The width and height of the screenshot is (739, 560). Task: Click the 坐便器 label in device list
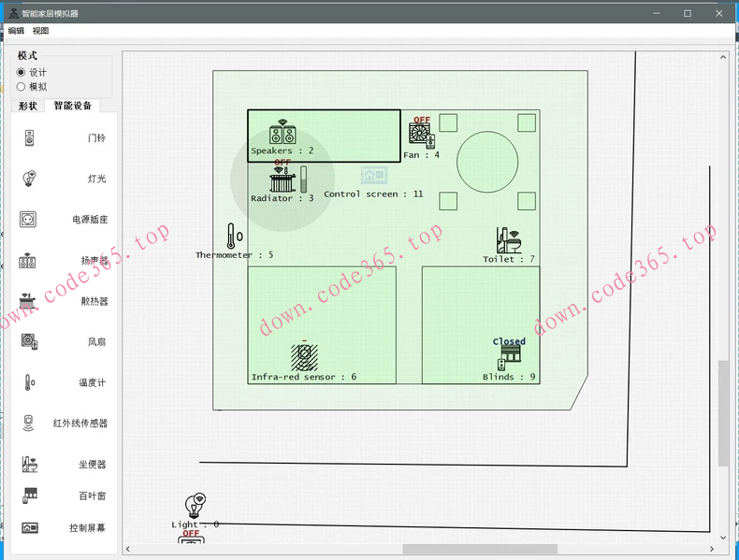click(93, 465)
